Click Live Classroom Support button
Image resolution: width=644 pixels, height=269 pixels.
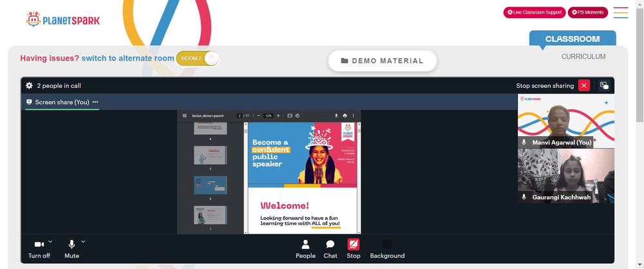pos(535,12)
